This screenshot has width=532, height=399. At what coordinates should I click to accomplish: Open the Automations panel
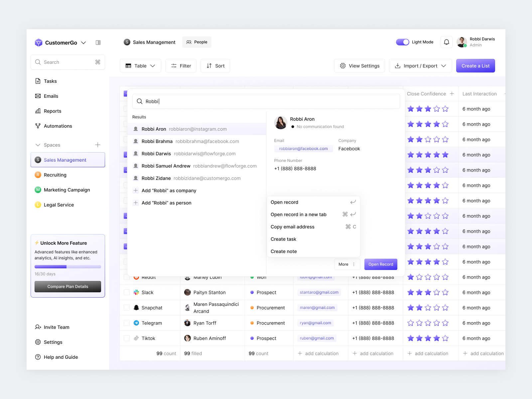tap(58, 126)
